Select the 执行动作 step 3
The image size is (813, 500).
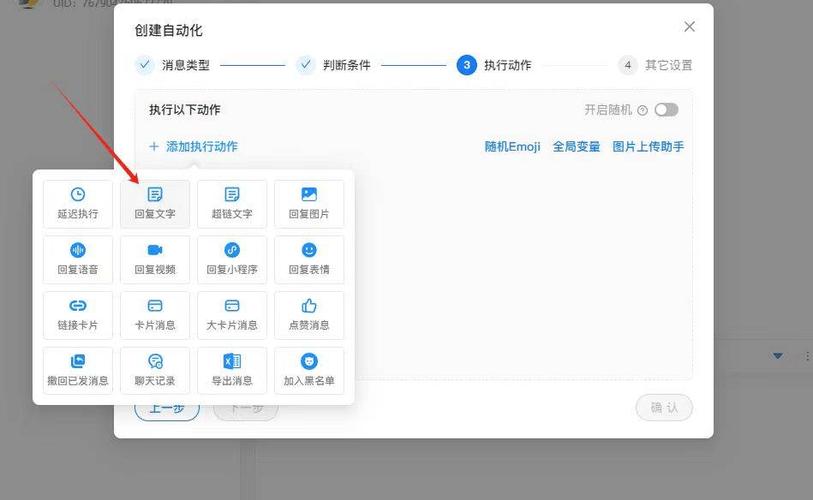pyautogui.click(x=494, y=65)
